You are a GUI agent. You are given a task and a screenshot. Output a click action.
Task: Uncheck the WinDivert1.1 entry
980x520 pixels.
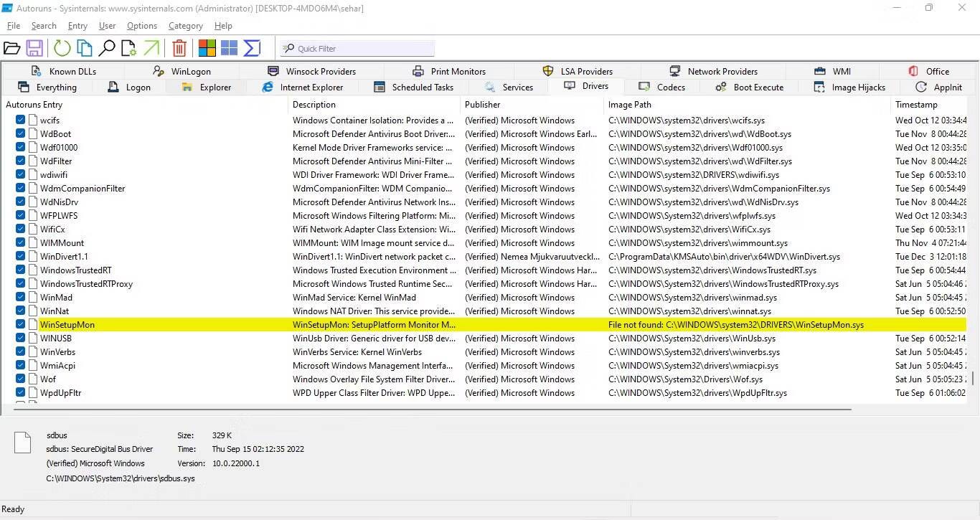tap(19, 256)
